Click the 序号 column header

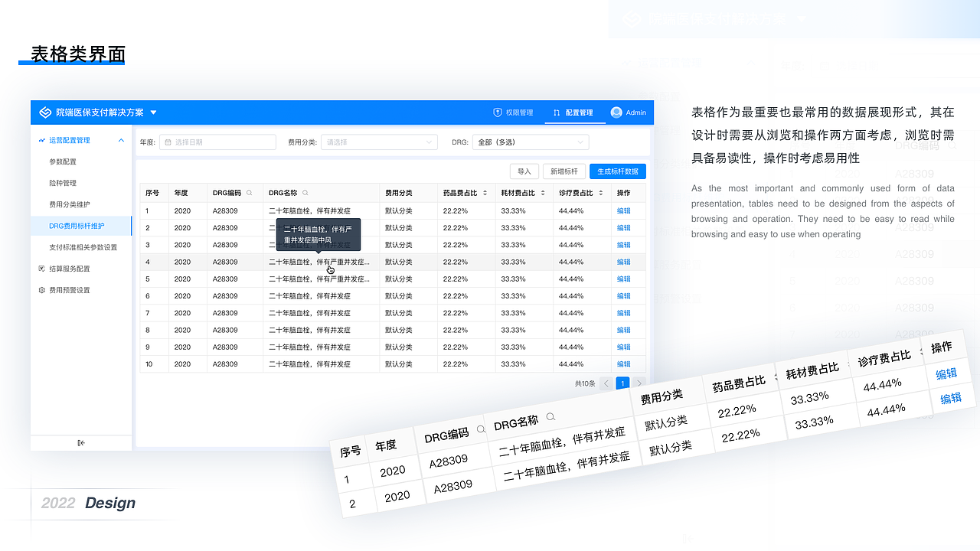pyautogui.click(x=152, y=193)
